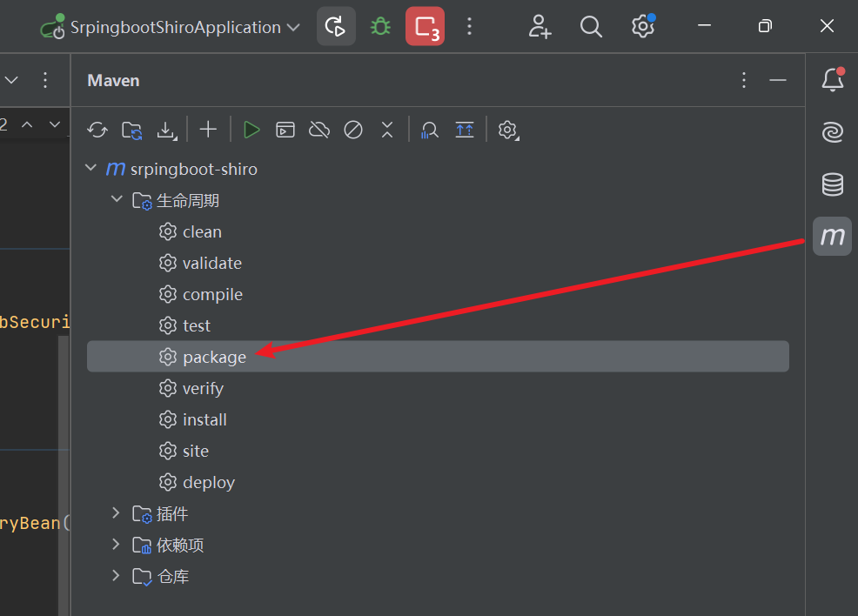Select the srpingboot-shiro project label
Screen dimensions: 858x616
[x=194, y=170]
